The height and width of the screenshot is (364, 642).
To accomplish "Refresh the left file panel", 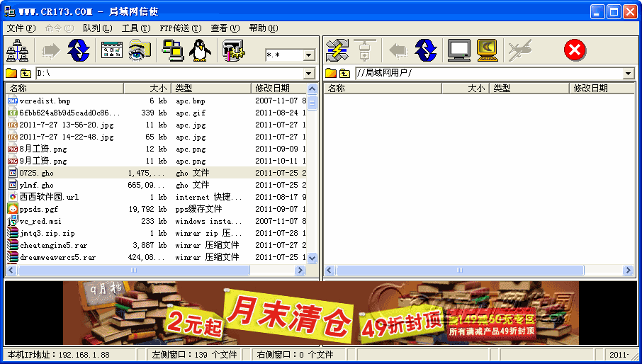I will point(79,50).
